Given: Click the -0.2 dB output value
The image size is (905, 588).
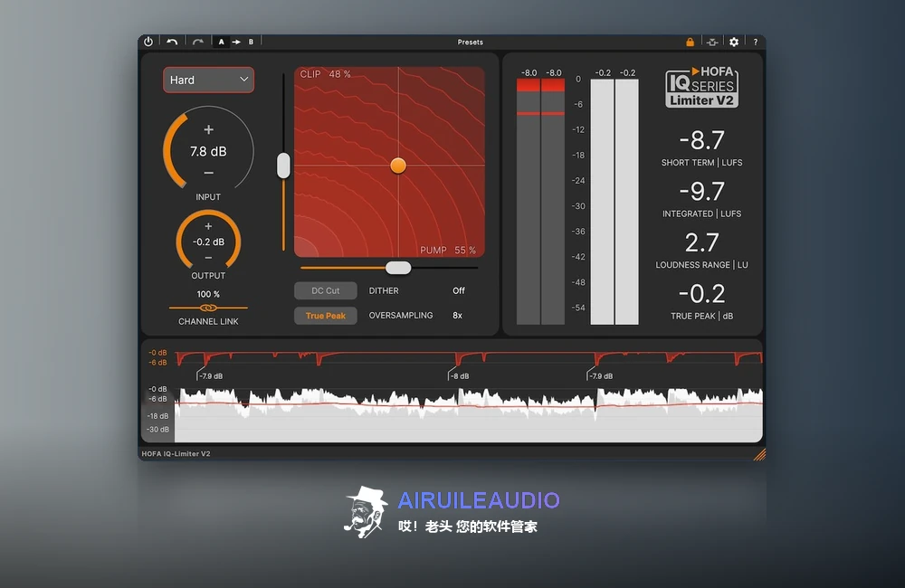Looking at the screenshot, I should (208, 242).
